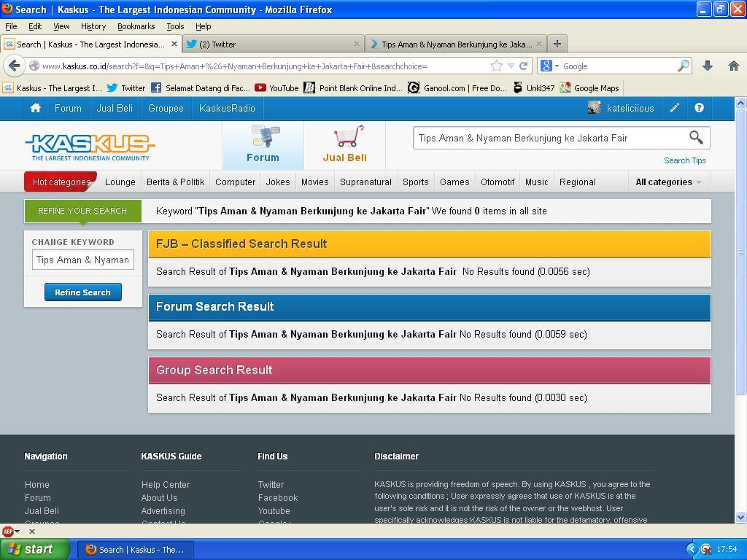Click the magnifier in the Google search box
Image resolution: width=747 pixels, height=560 pixels.
click(x=684, y=66)
